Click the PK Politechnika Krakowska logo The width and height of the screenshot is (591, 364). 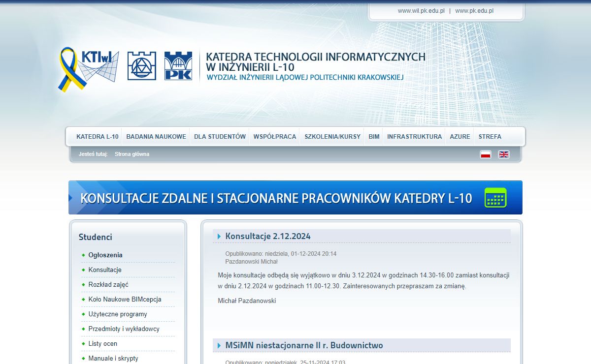pos(178,66)
